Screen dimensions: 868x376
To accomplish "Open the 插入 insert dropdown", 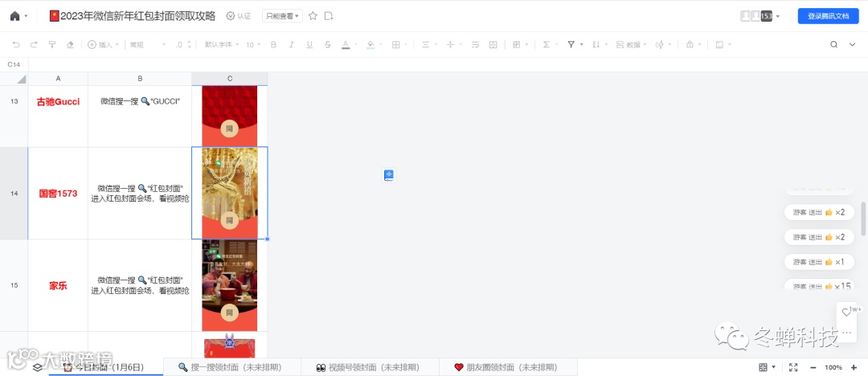I will 104,45.
